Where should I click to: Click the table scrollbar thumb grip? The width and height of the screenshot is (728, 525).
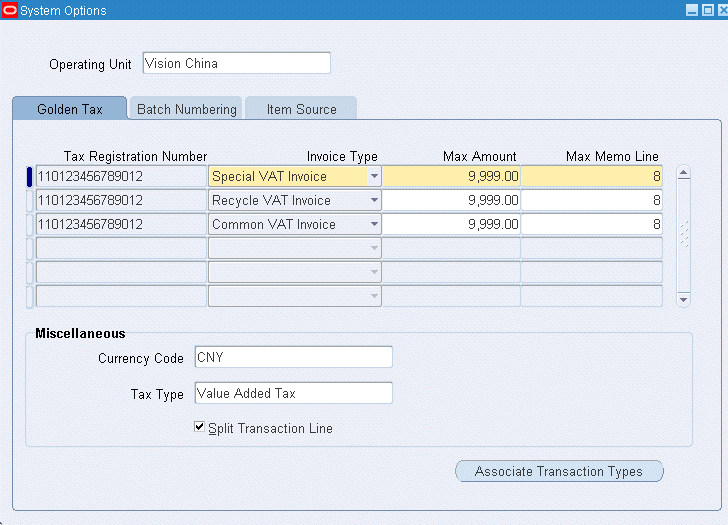tap(683, 234)
